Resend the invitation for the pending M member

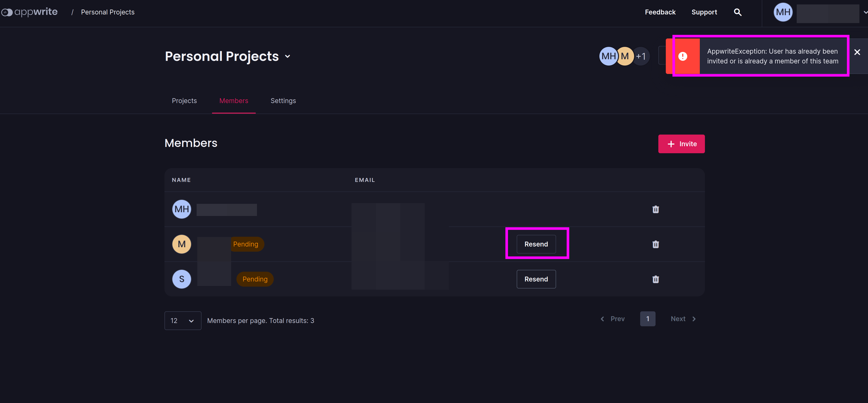536,244
